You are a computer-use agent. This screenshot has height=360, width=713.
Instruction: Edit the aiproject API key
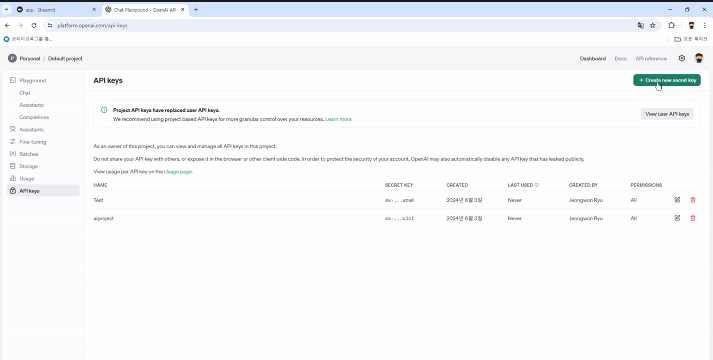coord(677,218)
